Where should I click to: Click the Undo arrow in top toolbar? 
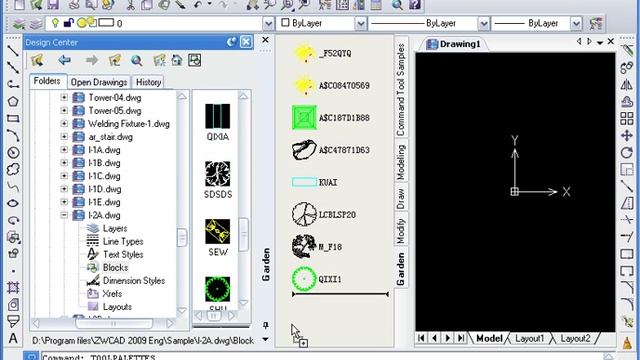tap(198, 4)
